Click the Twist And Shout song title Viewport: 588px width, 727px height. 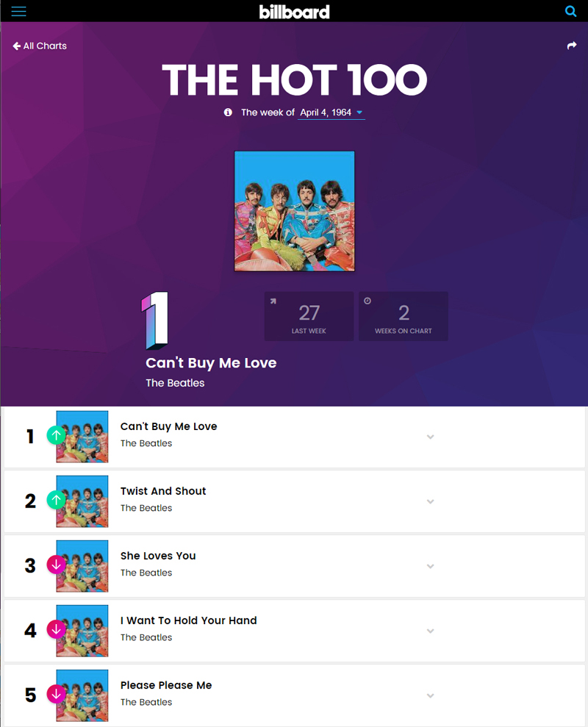[163, 491]
